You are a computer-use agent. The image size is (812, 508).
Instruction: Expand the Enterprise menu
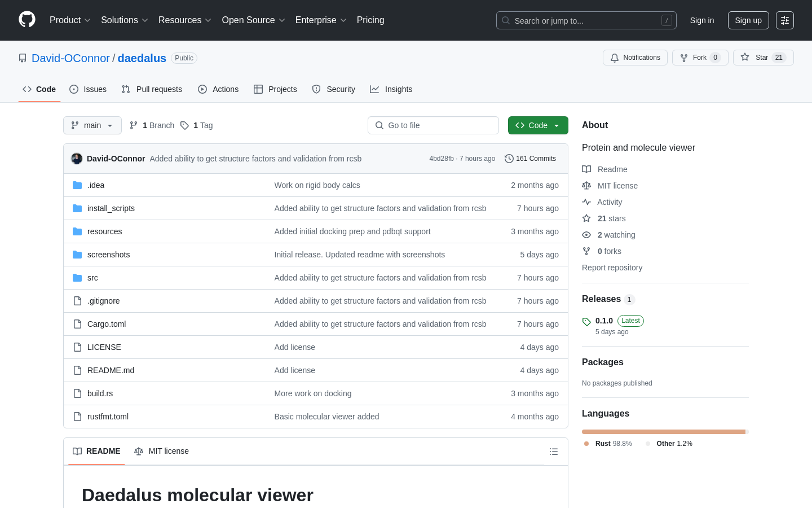(x=321, y=20)
